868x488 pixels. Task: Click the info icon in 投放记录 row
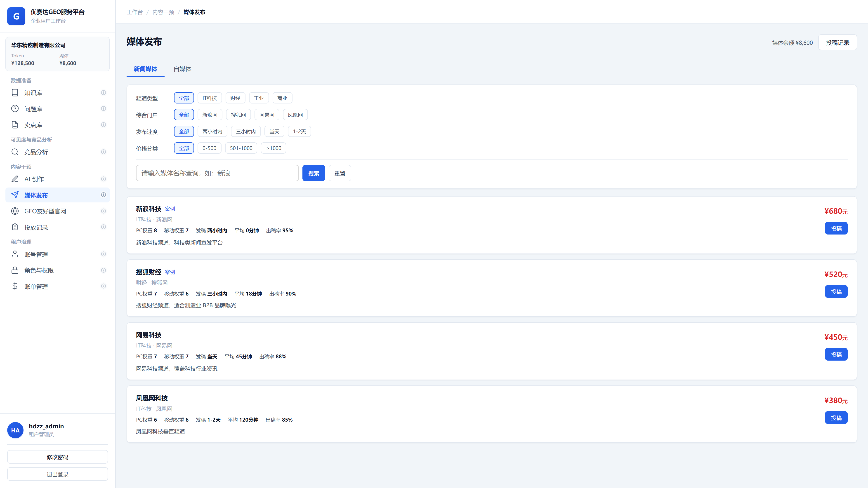pos(104,227)
